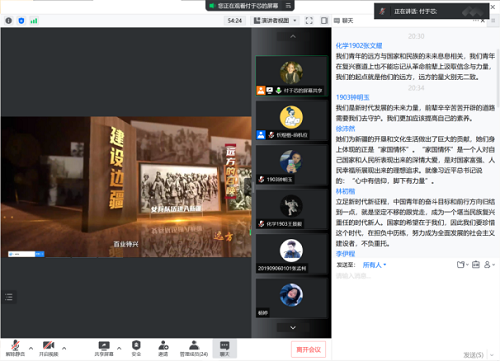Open the security shield menu
This screenshot has height=361, width=500.
click(136, 348)
